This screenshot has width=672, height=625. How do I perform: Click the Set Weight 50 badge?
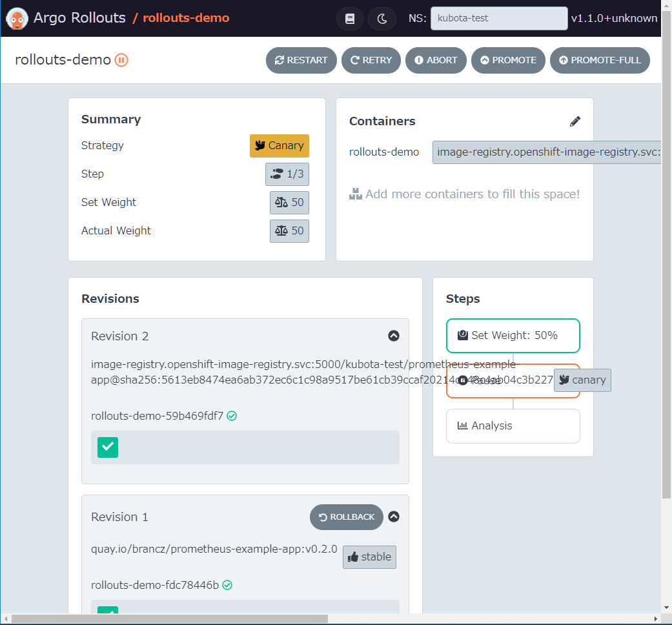tap(289, 202)
